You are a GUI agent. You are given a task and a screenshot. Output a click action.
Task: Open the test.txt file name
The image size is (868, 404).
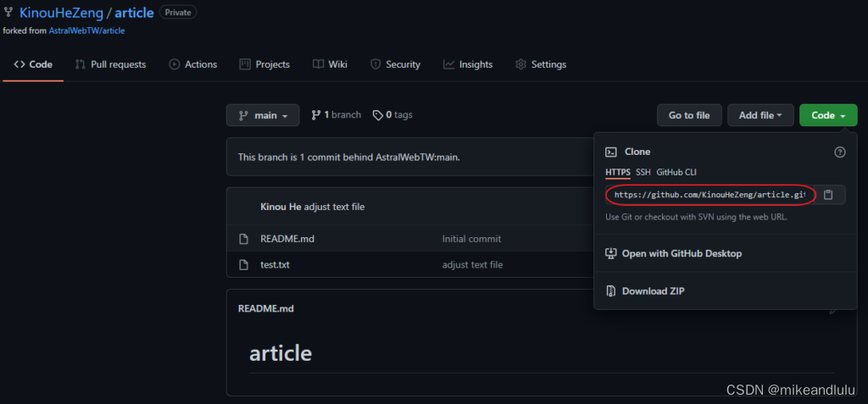(275, 265)
